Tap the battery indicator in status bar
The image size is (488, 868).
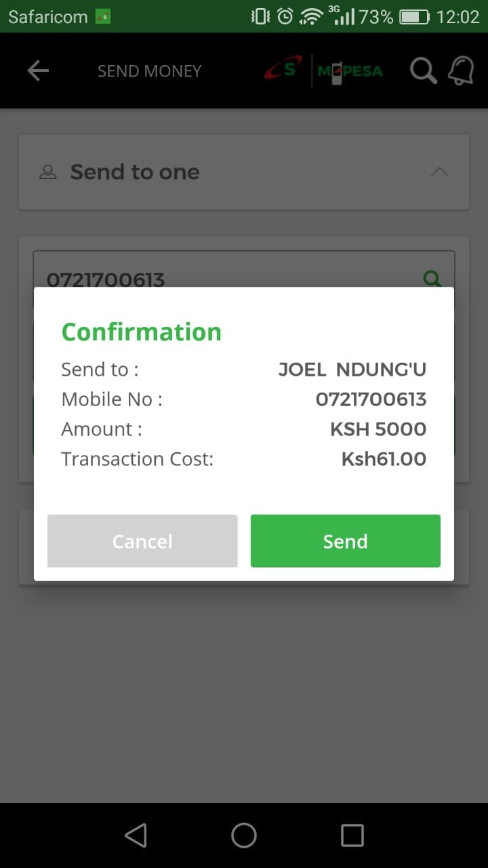tap(414, 16)
